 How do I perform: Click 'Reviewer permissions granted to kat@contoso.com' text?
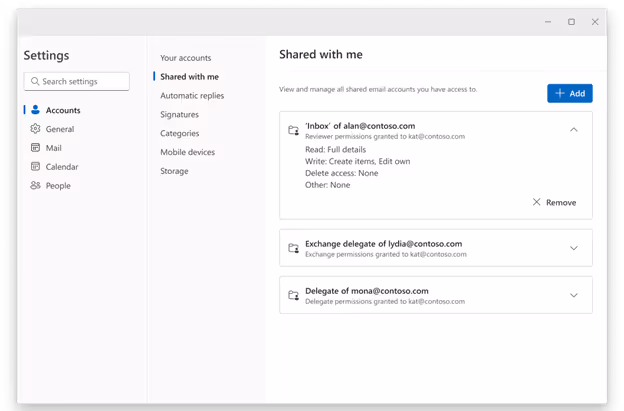(x=384, y=136)
